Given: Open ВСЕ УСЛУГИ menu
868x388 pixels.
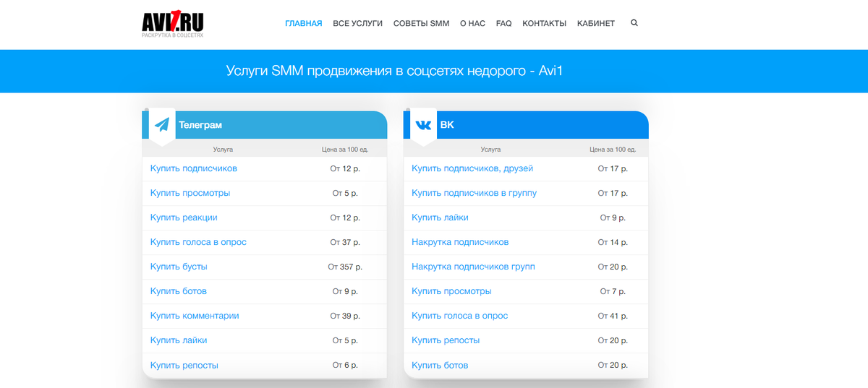Looking at the screenshot, I should click(x=358, y=23).
